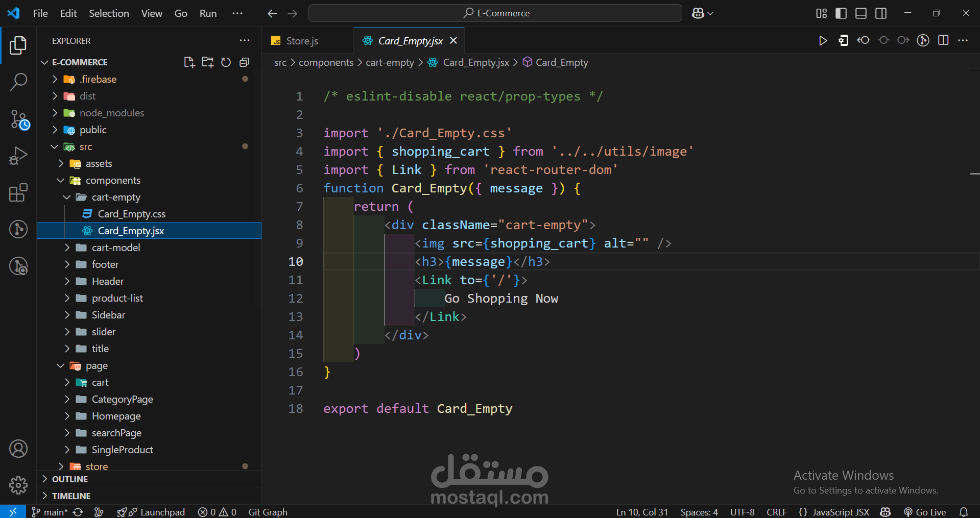Create a new folder in E-COMMERCE explorer
980x518 pixels.
click(x=208, y=62)
